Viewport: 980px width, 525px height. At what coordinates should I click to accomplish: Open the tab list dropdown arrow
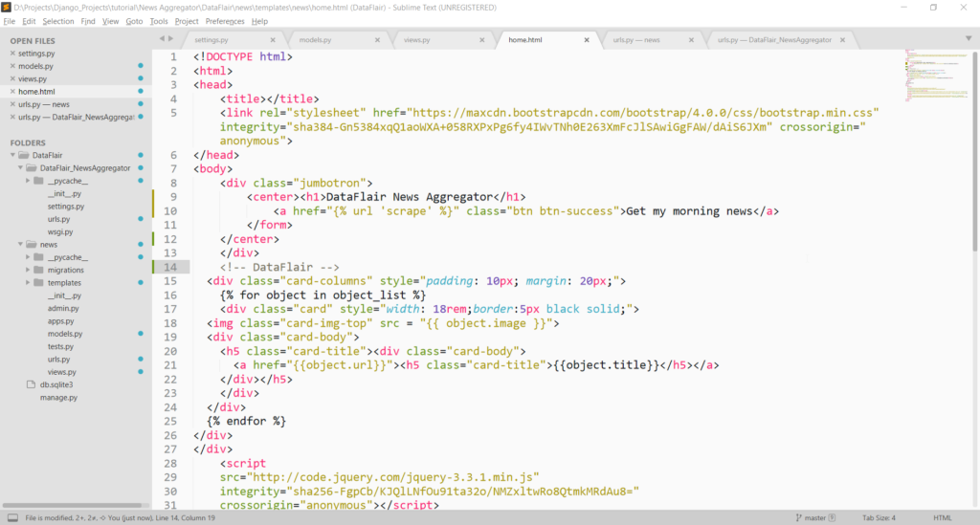tap(968, 40)
